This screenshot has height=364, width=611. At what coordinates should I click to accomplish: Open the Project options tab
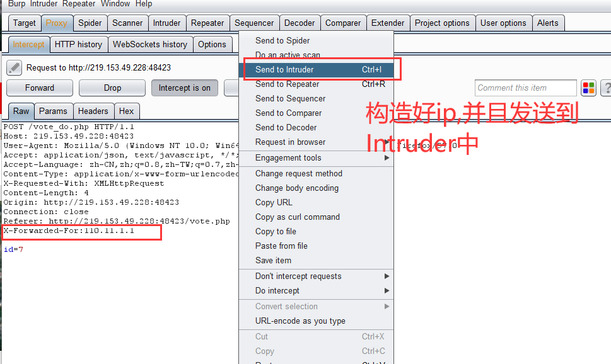[x=442, y=23]
